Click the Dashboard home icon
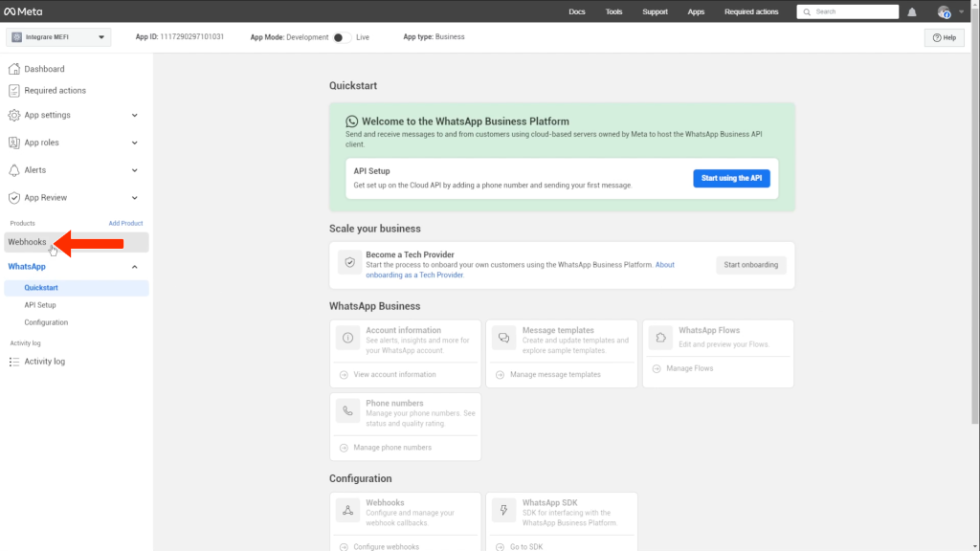The height and width of the screenshot is (551, 980). (x=13, y=69)
